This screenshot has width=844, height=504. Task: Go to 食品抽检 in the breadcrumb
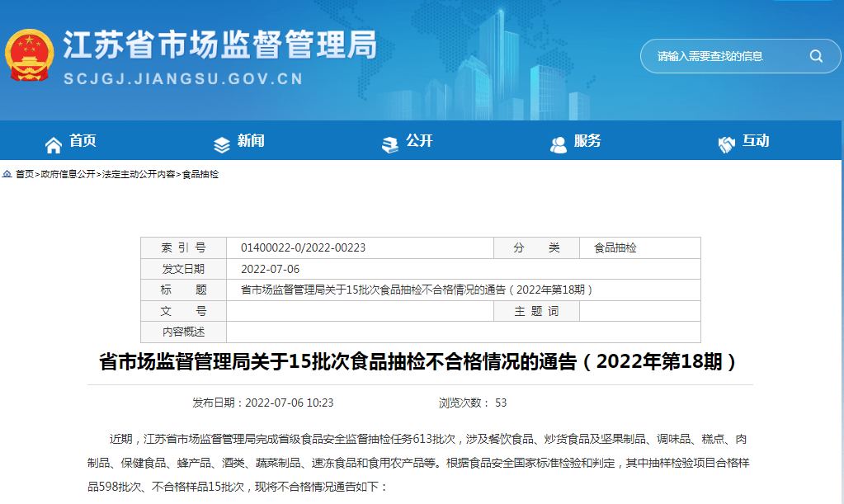pos(200,174)
